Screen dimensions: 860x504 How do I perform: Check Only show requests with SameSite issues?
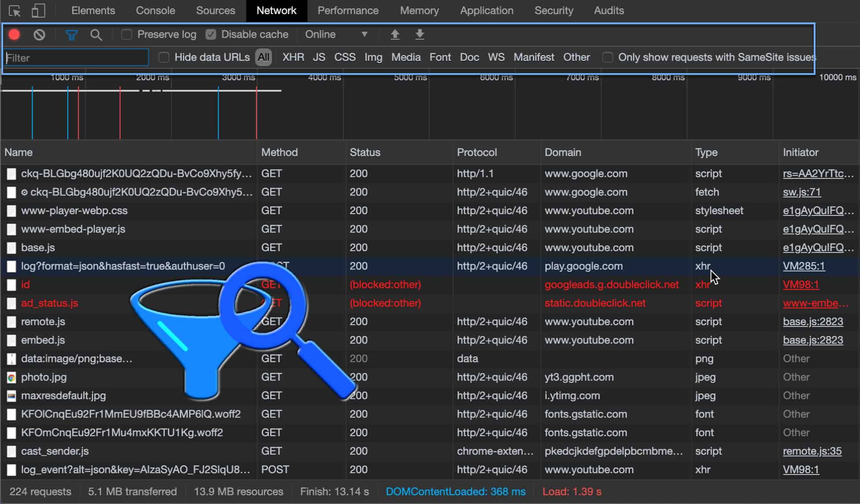coord(607,57)
